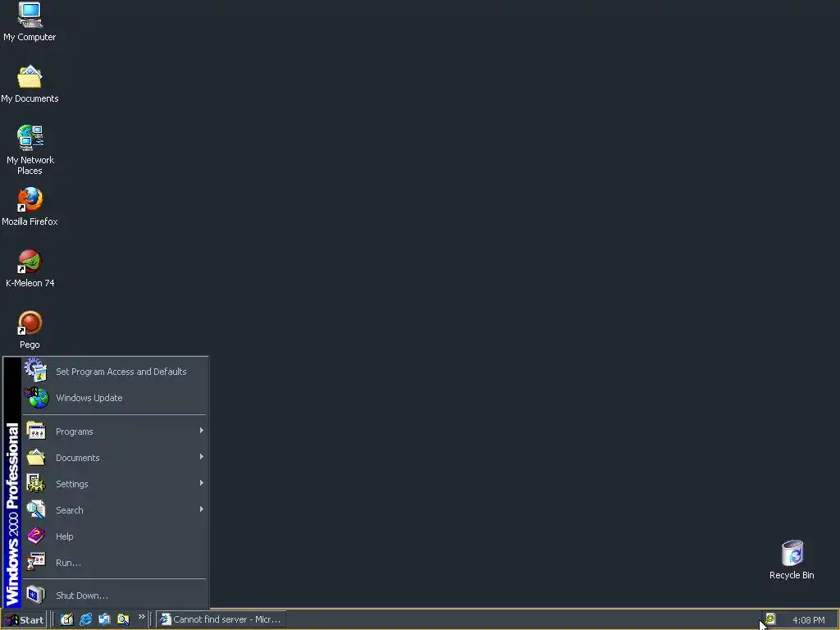The width and height of the screenshot is (840, 630).
Task: Switch to Cannot find server taskbar window
Action: (221, 619)
